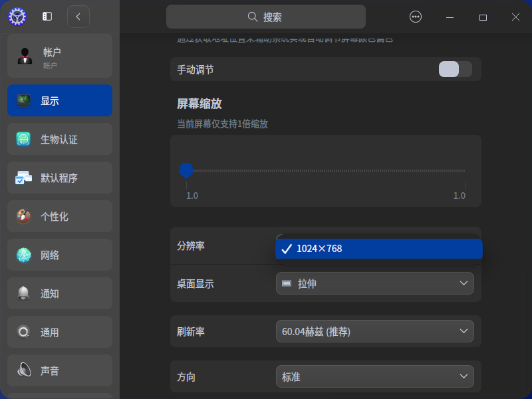Select the 显示 display category

coord(60,100)
